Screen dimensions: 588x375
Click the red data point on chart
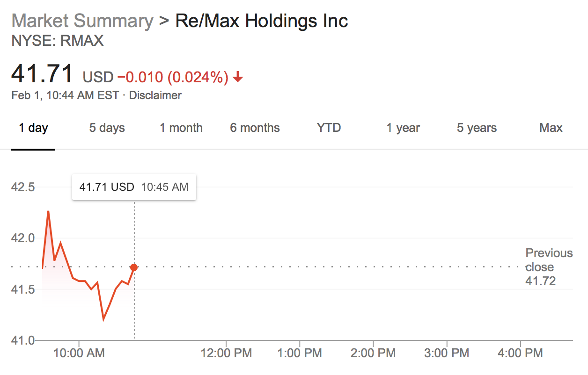tap(134, 267)
